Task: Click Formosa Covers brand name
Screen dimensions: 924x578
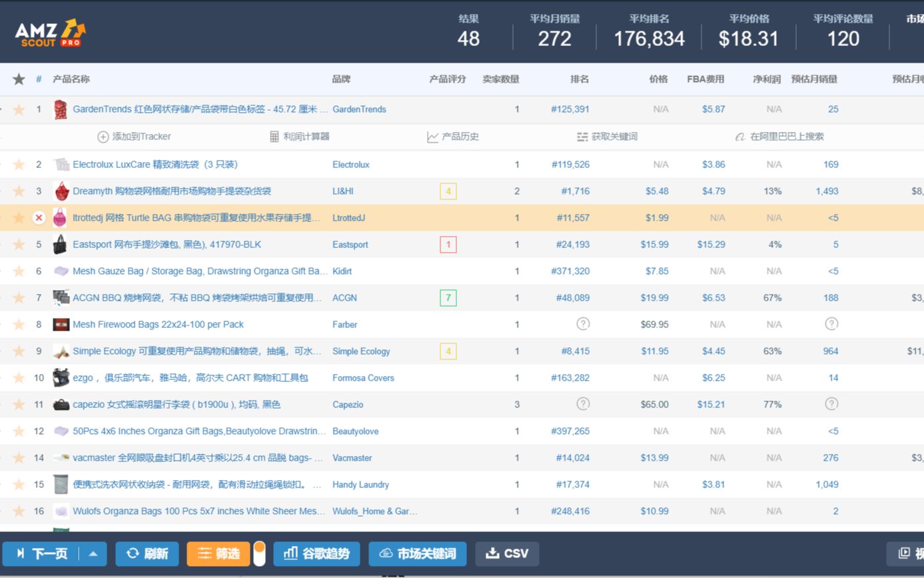Action: coord(363,378)
